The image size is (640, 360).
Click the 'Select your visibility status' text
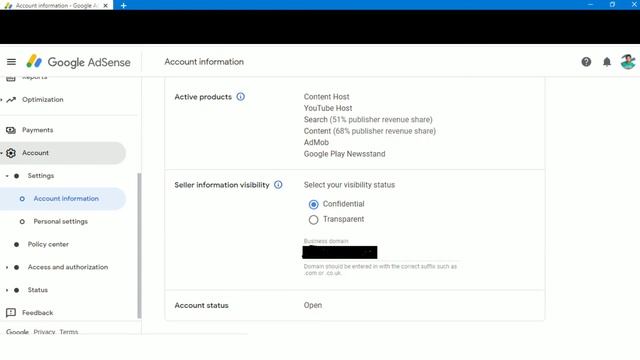tap(349, 185)
